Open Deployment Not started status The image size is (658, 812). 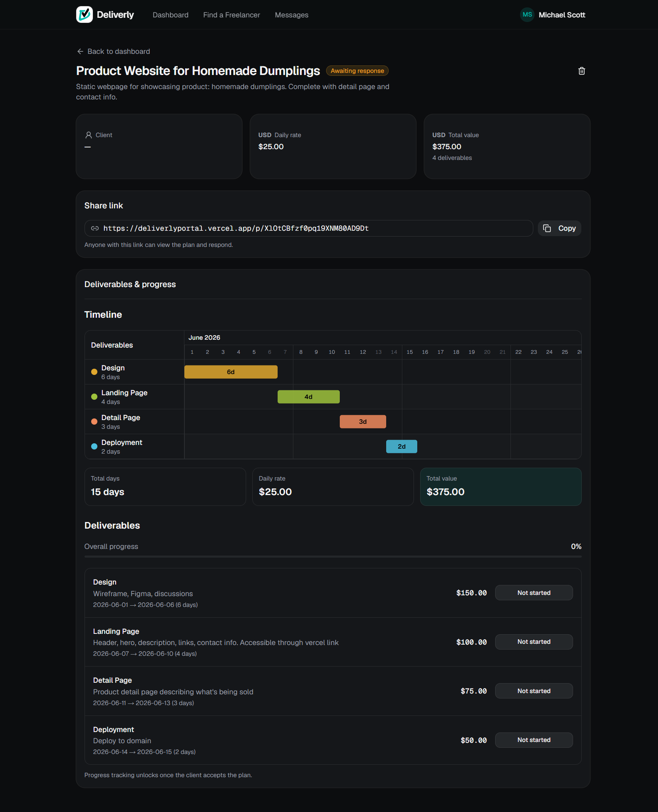(534, 740)
